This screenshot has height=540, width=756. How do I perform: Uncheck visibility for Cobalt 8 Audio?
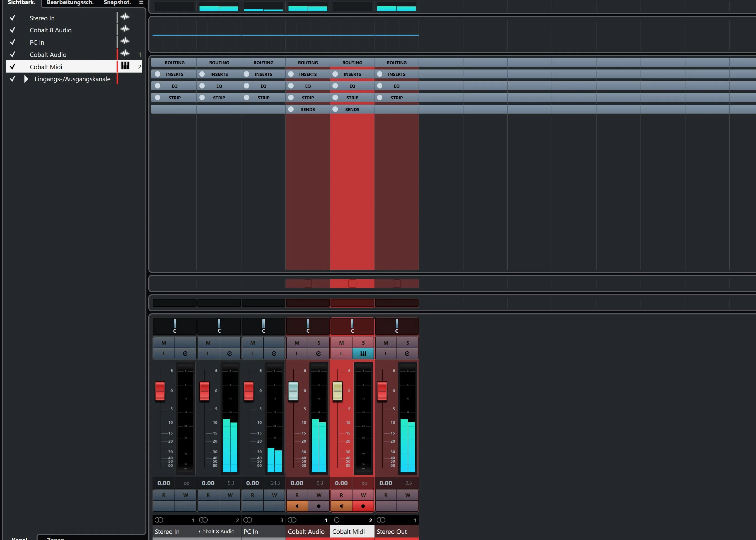(x=13, y=30)
